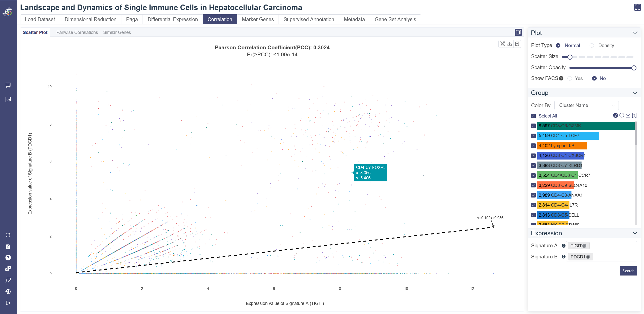Open the Color By Cluster Name dropdown
The width and height of the screenshot is (644, 314).
pos(586,105)
